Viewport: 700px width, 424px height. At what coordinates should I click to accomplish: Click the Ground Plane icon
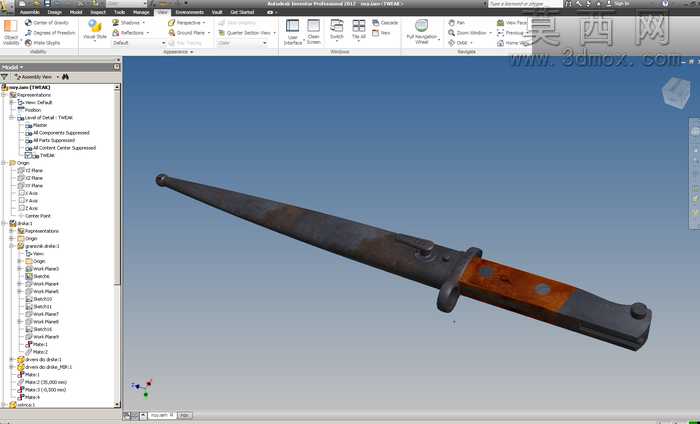[x=171, y=33]
